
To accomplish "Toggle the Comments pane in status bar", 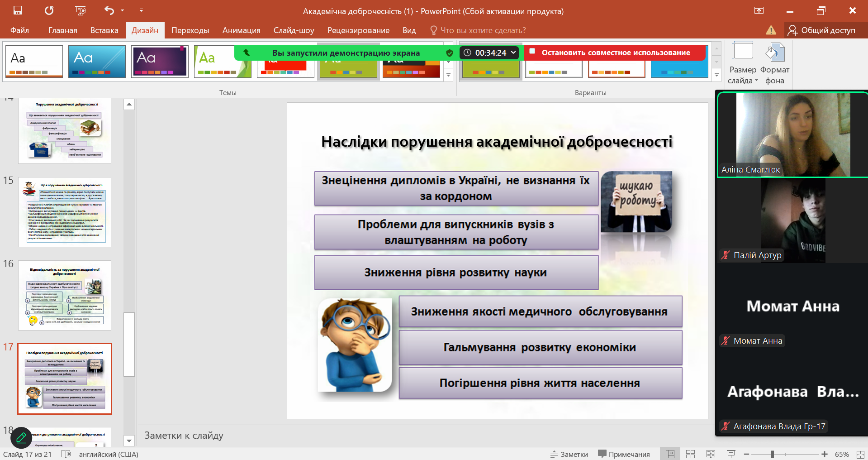I will click(624, 454).
